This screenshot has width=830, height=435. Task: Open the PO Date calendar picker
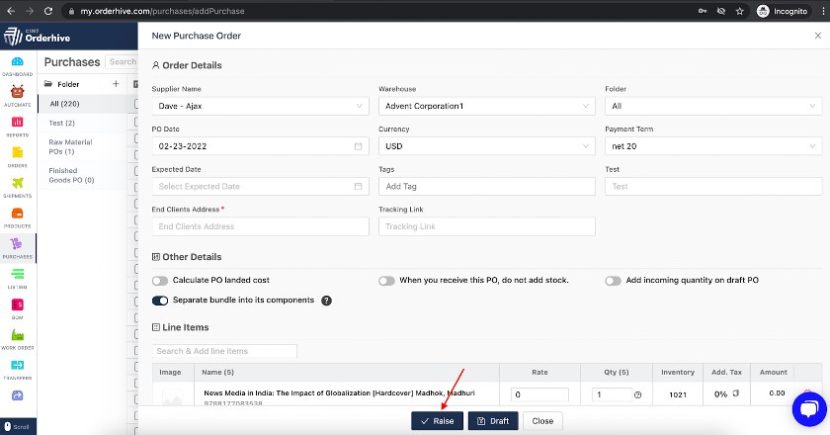[x=358, y=146]
